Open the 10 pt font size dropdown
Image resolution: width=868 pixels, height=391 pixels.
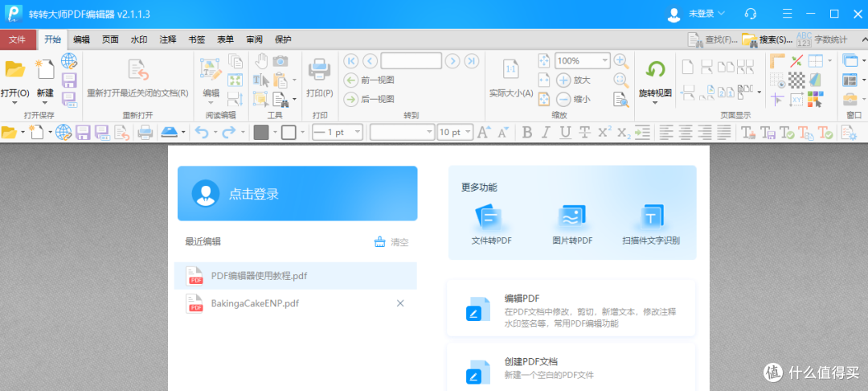click(469, 133)
